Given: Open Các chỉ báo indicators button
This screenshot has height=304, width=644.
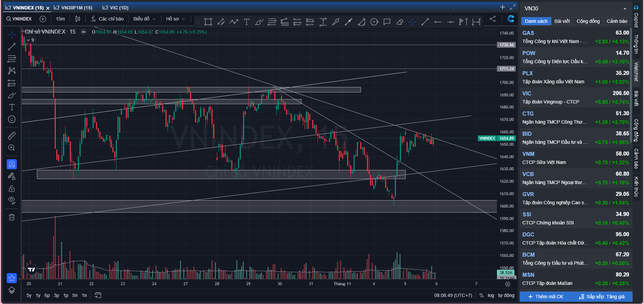Looking at the screenshot, I should 107,19.
